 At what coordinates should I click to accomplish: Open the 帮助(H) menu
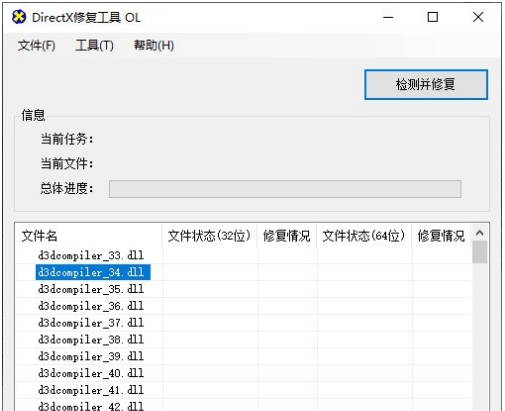pyautogui.click(x=154, y=45)
